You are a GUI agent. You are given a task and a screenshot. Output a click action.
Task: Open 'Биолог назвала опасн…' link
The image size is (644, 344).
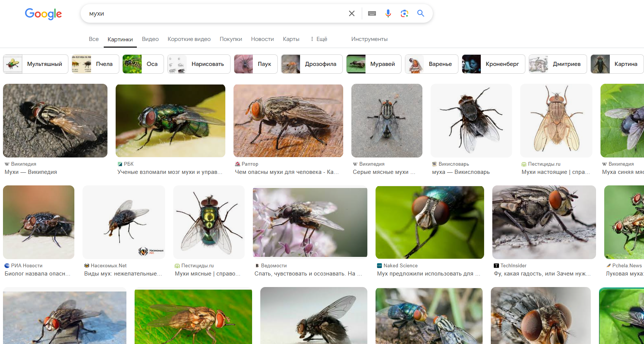click(x=38, y=274)
